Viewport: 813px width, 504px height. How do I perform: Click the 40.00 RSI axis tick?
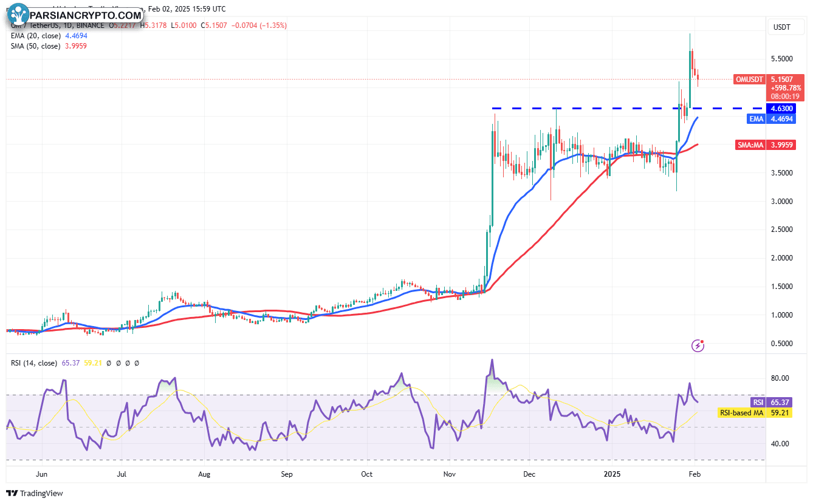tap(780, 444)
